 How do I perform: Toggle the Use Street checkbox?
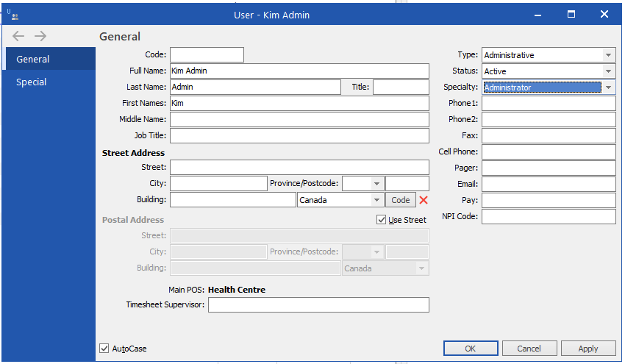[x=381, y=220]
